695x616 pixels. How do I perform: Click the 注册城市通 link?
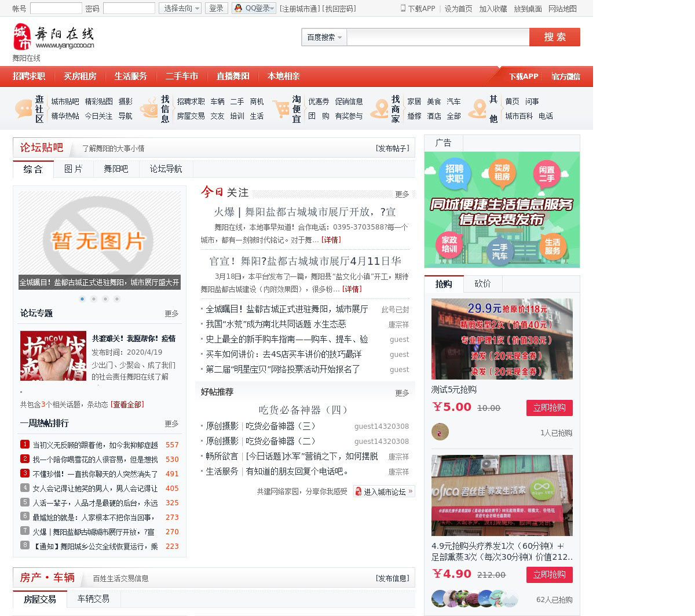(299, 9)
